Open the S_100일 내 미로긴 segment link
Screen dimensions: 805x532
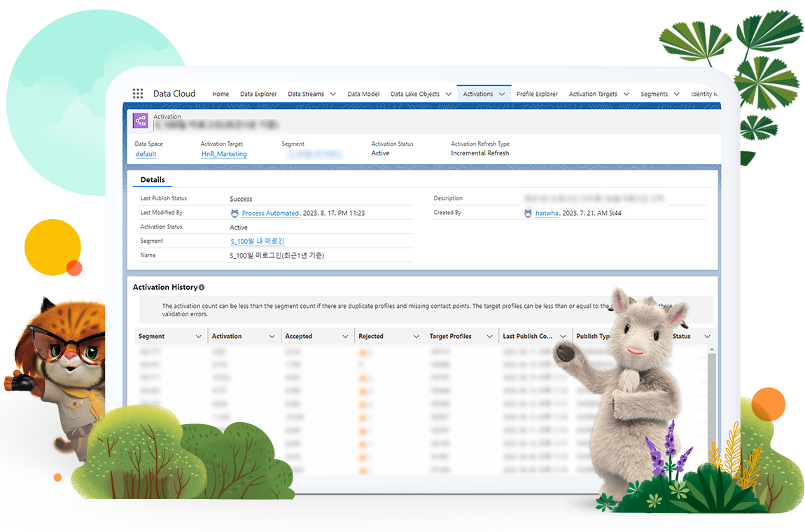tap(257, 241)
